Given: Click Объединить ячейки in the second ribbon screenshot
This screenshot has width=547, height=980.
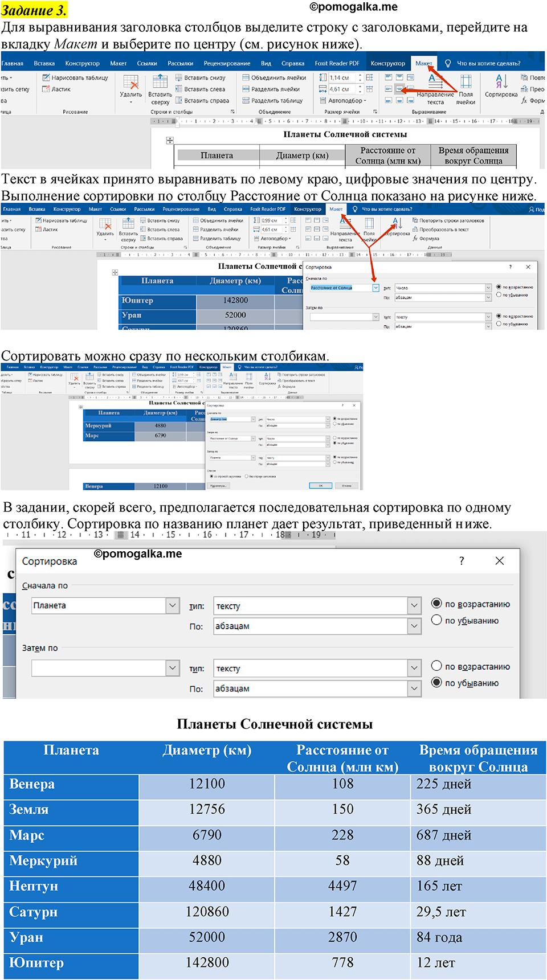Looking at the screenshot, I should tap(219, 220).
